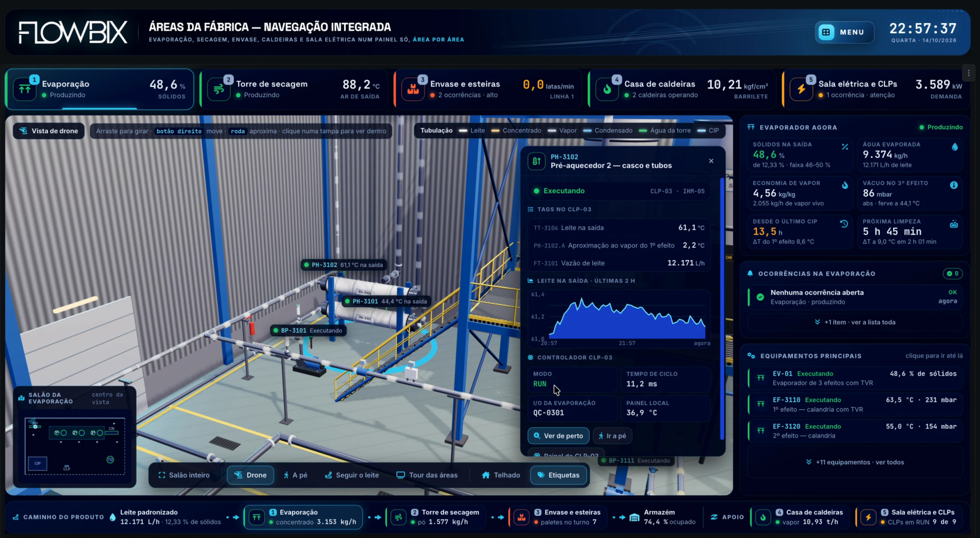Screen dimensions: 980x538
Task: Click the percent icon in Sólidos na saída
Action: coord(845,147)
